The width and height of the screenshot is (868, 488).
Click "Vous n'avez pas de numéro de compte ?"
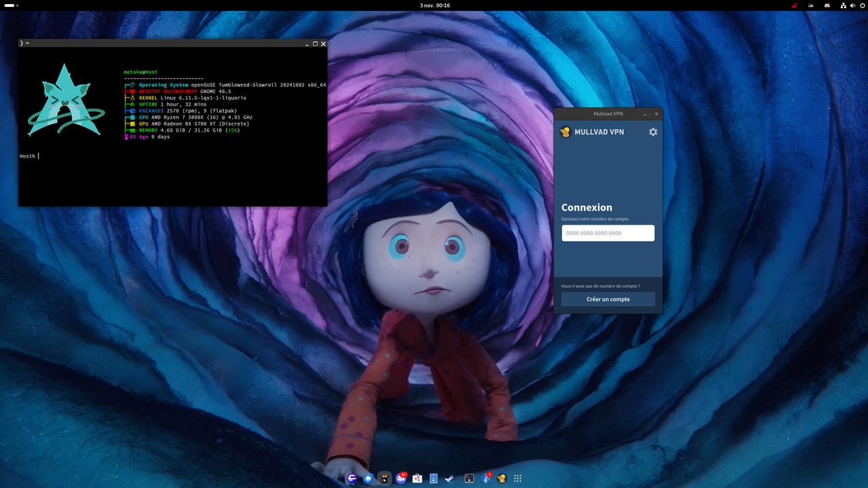[x=600, y=286]
